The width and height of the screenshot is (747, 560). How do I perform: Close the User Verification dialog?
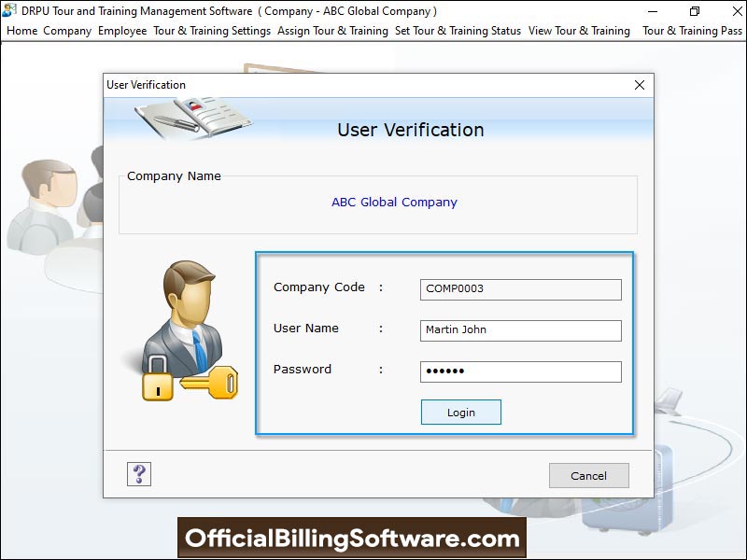(x=639, y=85)
